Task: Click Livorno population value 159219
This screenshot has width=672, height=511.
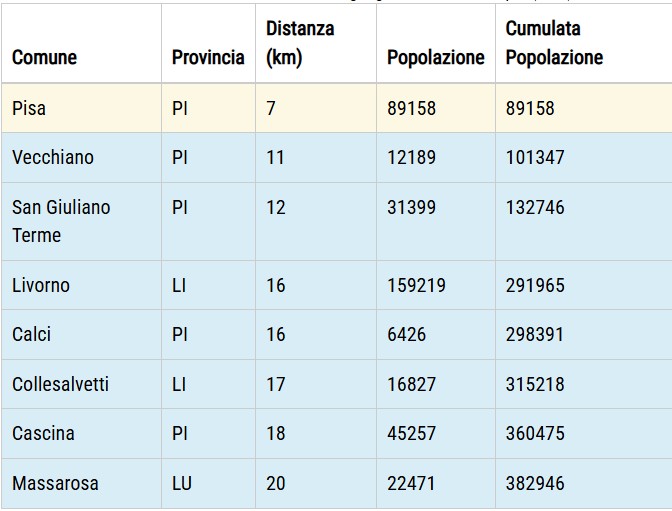Action: (416, 286)
